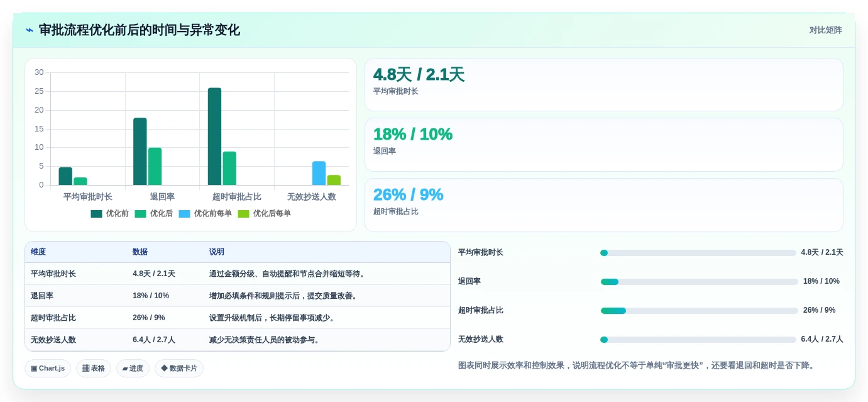Click the 表格 tag chip

[94, 369]
